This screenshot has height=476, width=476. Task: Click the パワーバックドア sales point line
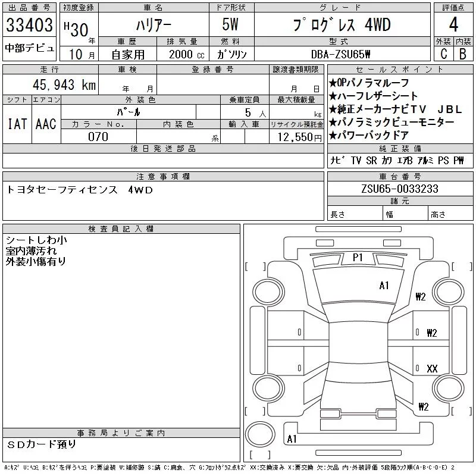click(369, 135)
